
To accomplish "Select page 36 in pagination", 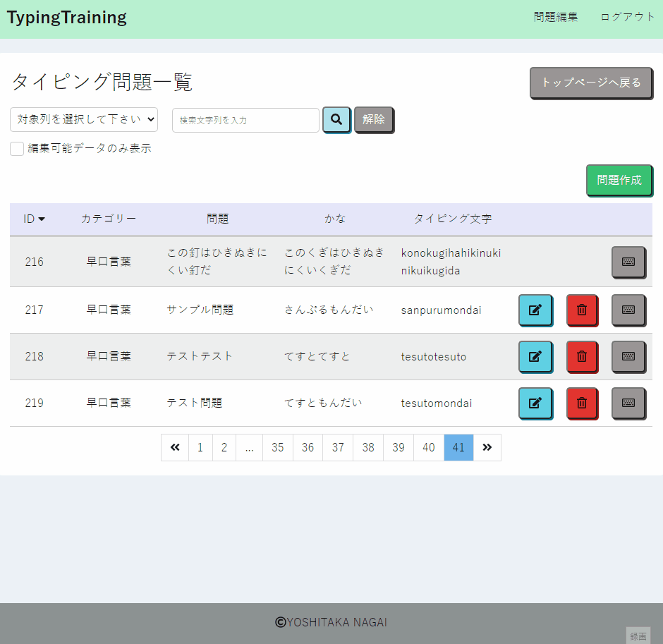I will (308, 447).
